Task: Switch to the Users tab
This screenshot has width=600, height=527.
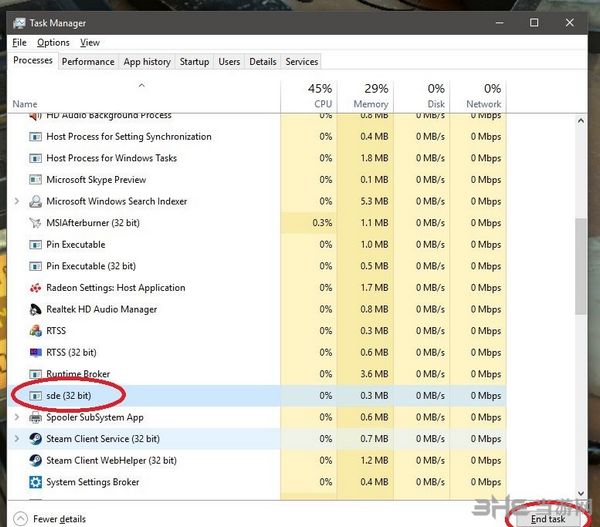Action: point(229,62)
